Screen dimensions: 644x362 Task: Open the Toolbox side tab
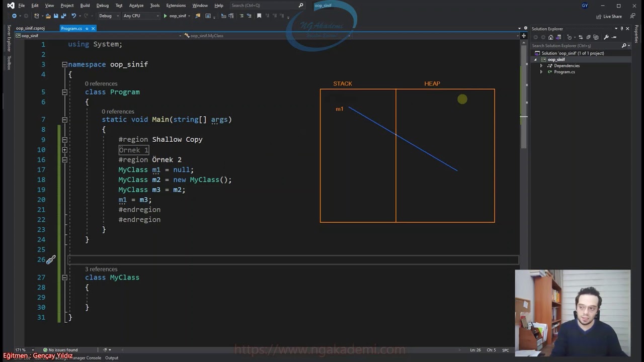9,63
